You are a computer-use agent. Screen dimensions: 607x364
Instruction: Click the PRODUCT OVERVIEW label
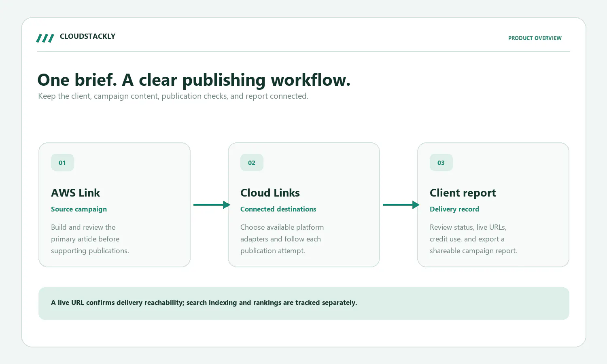point(535,38)
